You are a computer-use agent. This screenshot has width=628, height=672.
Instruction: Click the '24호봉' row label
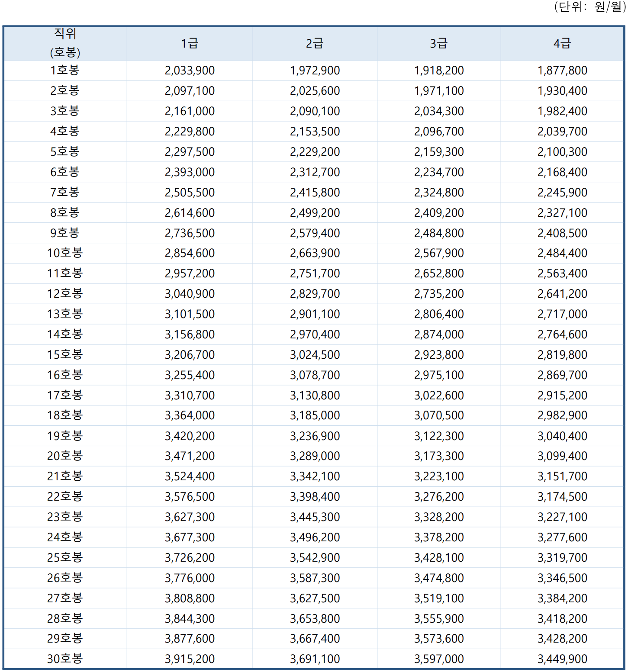coord(65,537)
